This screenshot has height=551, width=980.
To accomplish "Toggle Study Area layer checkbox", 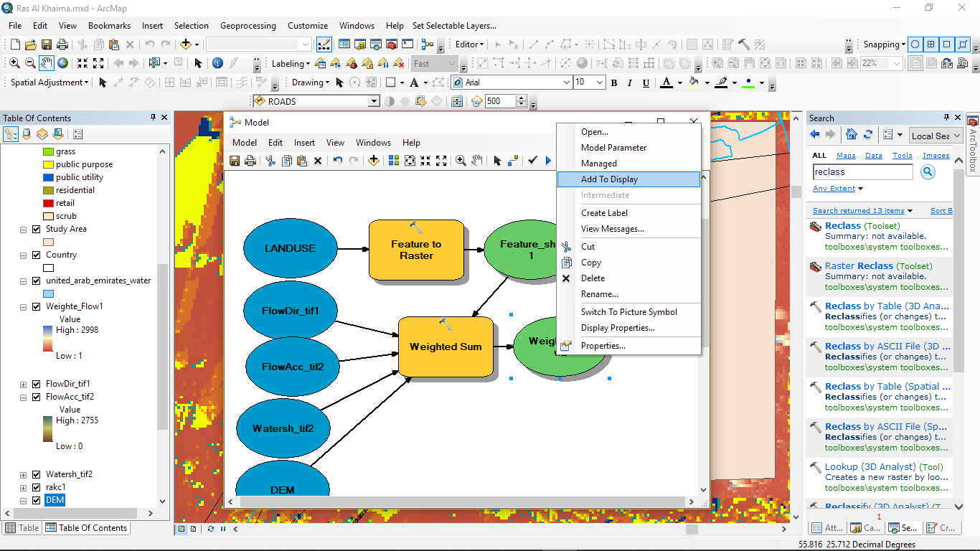I will 36,229.
